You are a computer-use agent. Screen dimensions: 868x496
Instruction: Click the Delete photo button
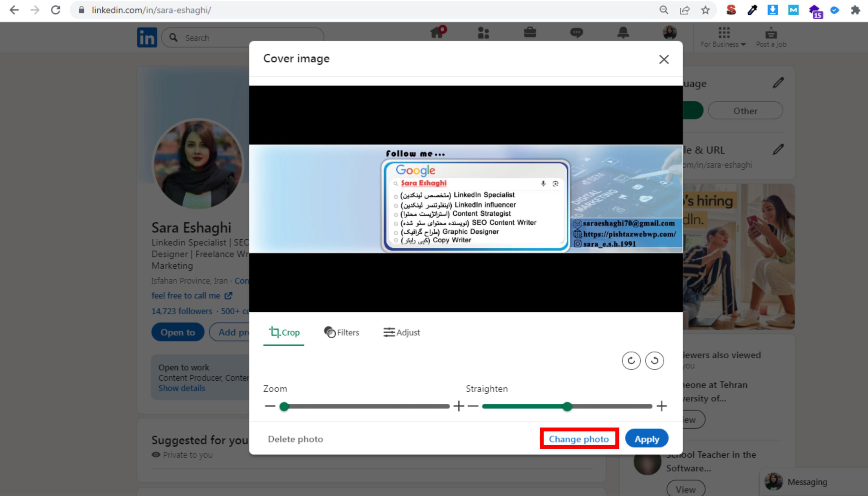[x=295, y=439]
